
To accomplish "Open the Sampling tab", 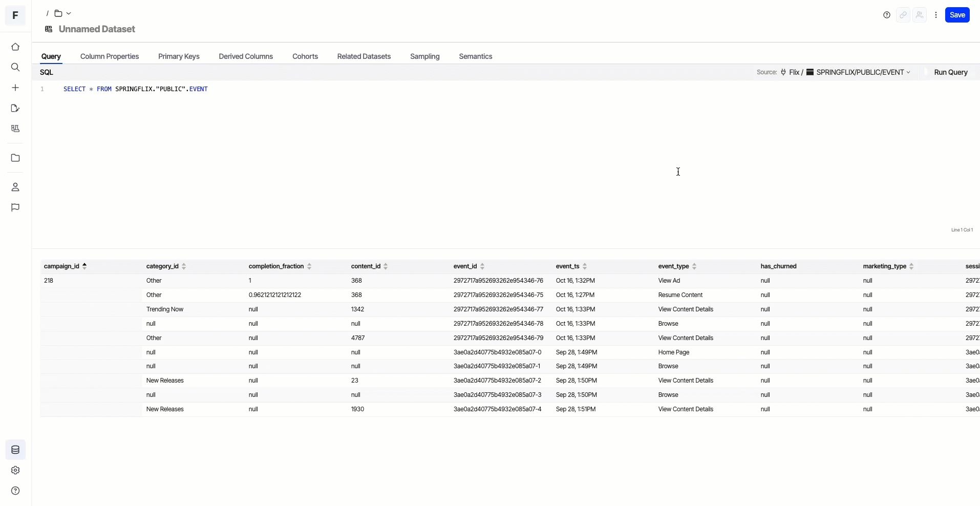I will [425, 56].
